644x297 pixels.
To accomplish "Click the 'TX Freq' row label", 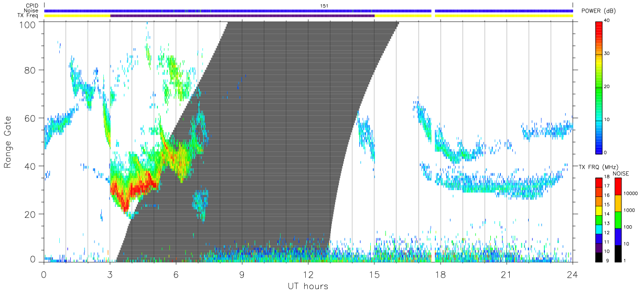I will click(28, 16).
